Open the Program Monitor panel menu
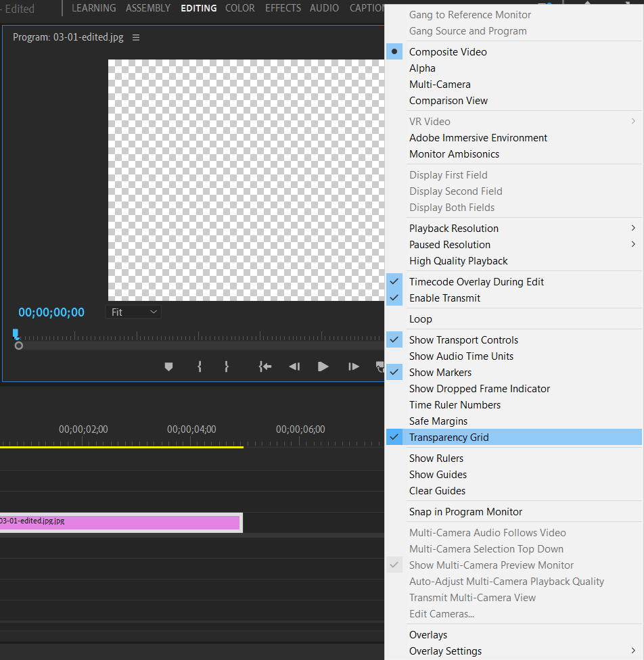 click(135, 37)
